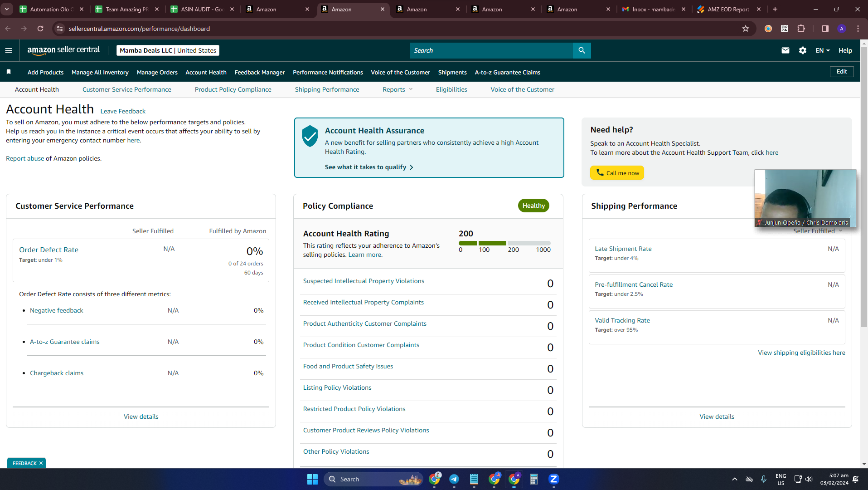The image size is (868, 490).
Task: Open the Calculator app in taskbar
Action: tap(534, 479)
